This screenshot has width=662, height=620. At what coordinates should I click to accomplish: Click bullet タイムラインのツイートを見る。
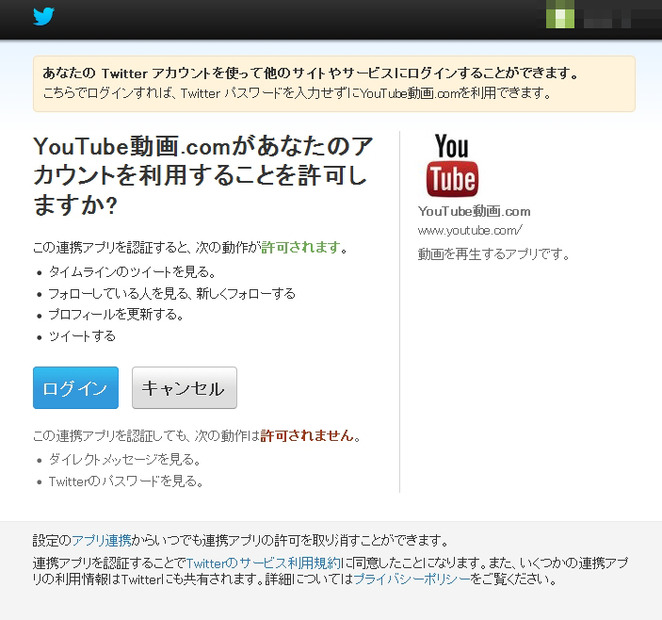click(x=132, y=272)
